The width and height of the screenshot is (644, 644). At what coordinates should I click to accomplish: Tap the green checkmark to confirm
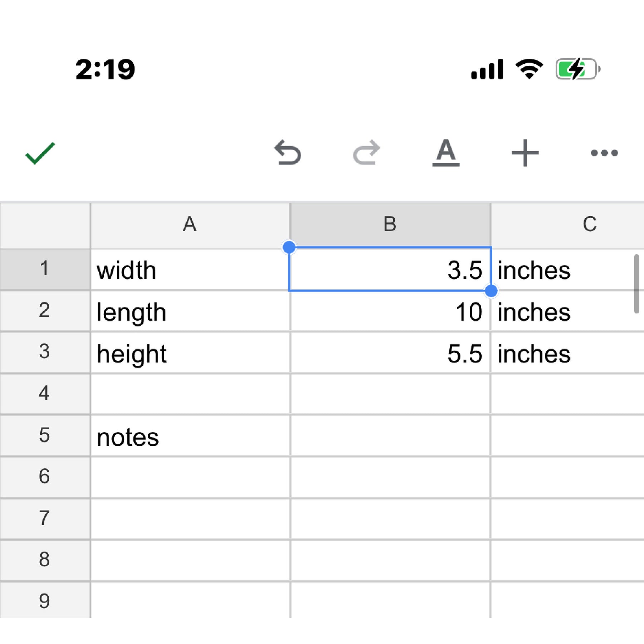[x=40, y=153]
